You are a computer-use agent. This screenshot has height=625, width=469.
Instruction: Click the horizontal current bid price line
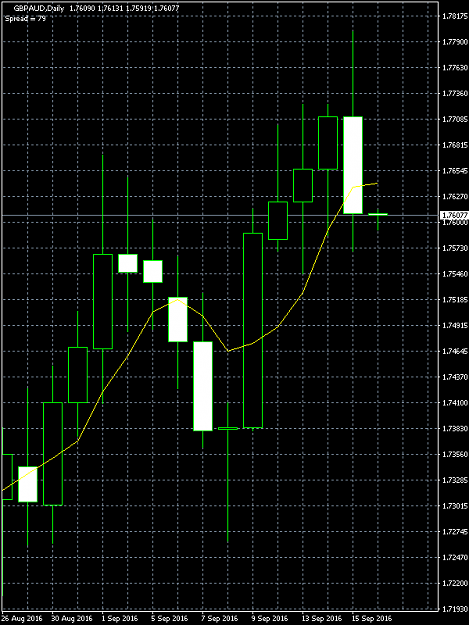click(219, 215)
